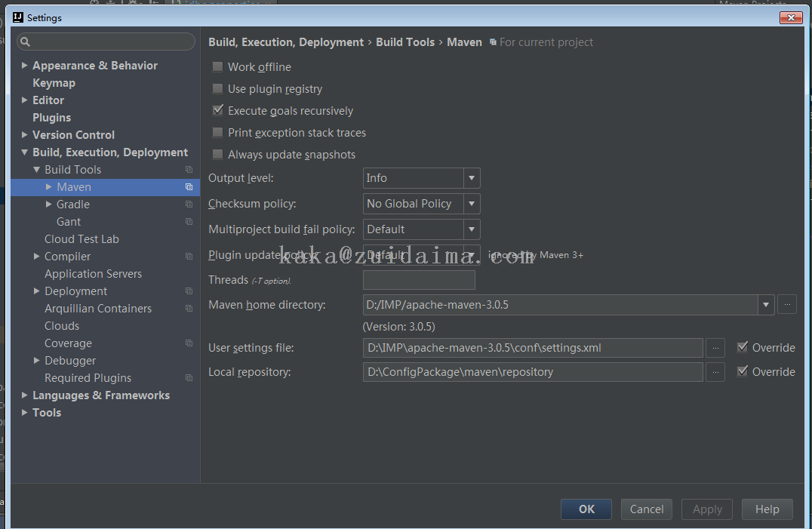Click project-level icon beside Compiler row
Image resolution: width=812 pixels, height=529 pixels.
pyautogui.click(x=189, y=257)
